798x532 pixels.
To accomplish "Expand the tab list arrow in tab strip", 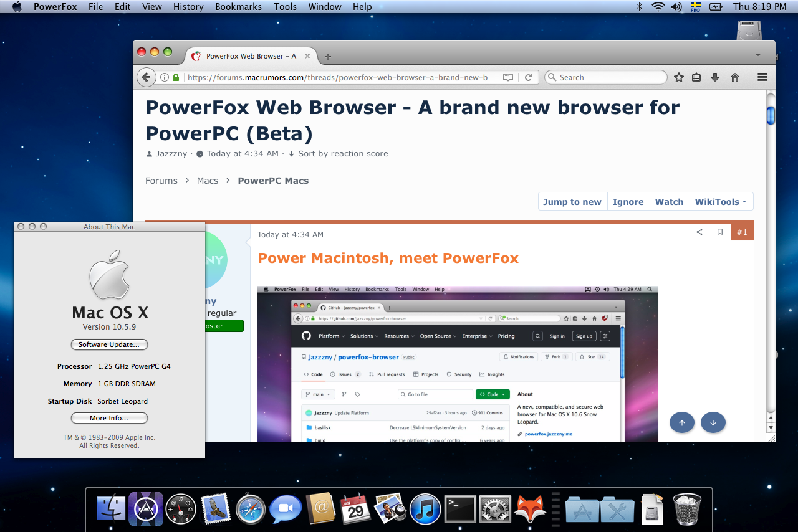I will click(x=758, y=55).
